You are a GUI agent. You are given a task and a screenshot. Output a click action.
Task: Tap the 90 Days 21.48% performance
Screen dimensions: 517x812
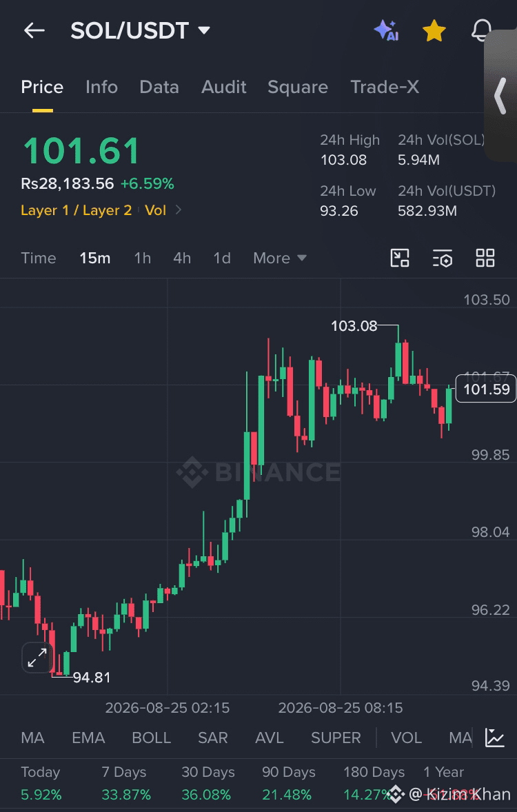[289, 783]
